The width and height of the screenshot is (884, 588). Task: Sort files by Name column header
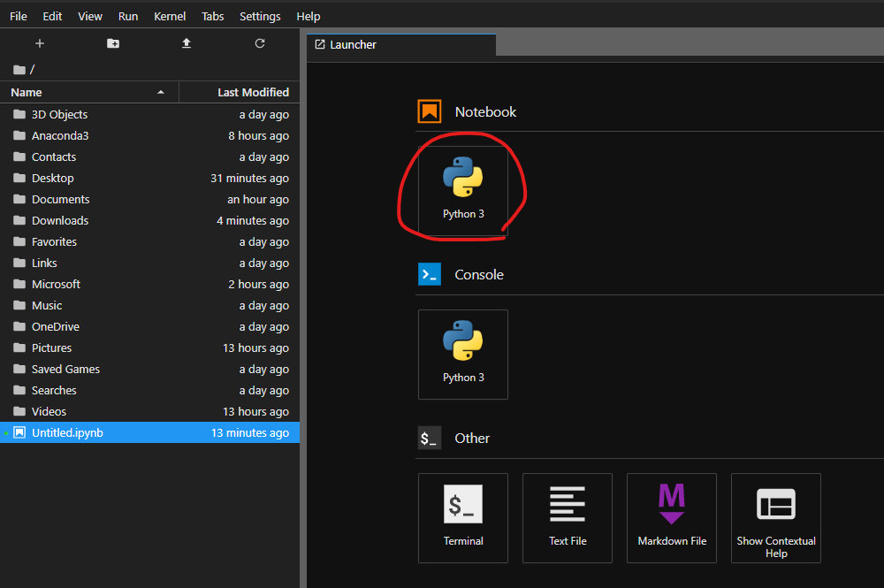tap(89, 93)
